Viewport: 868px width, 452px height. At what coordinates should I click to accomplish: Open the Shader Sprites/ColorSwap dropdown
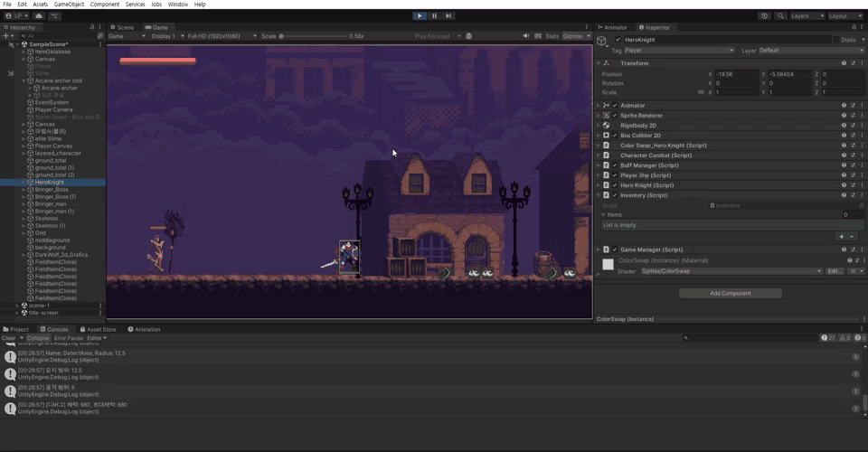pos(731,271)
